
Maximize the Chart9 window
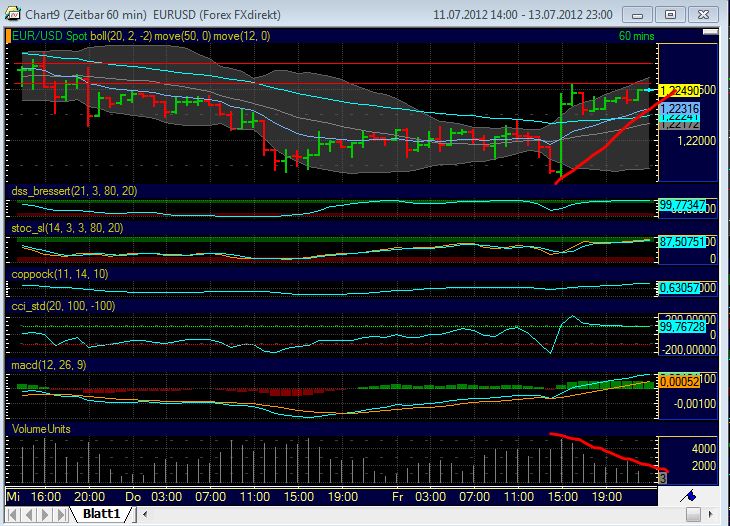pos(670,14)
